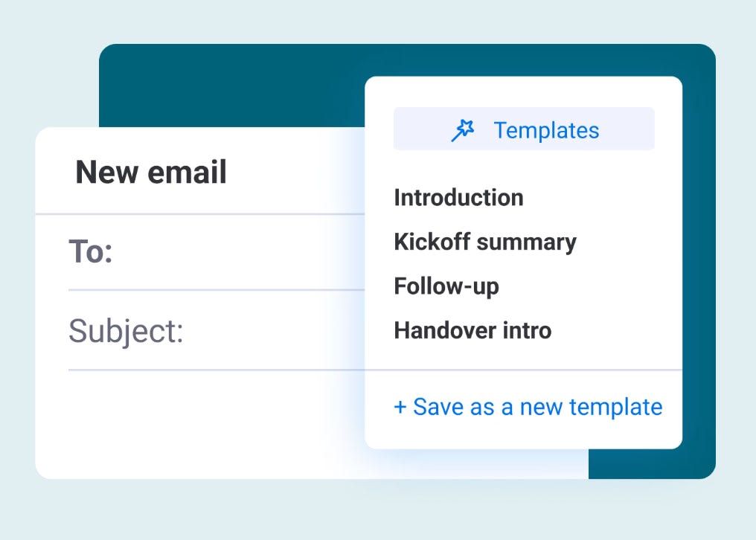Click the bold To: label

coord(91,252)
